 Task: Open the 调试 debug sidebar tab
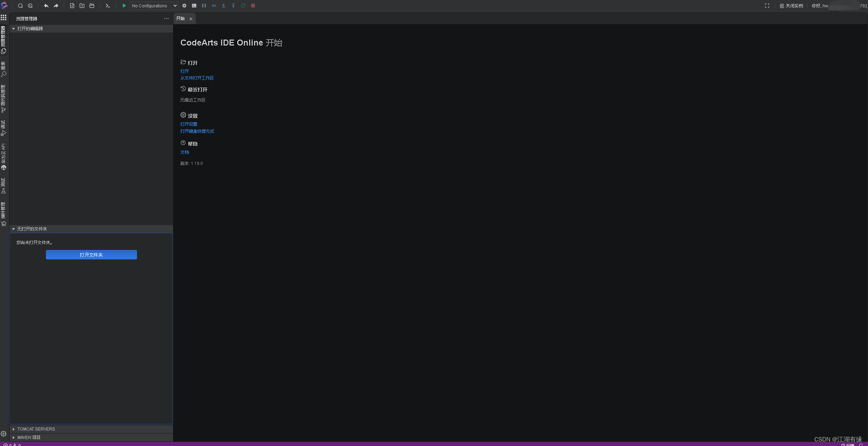pyautogui.click(x=4, y=128)
